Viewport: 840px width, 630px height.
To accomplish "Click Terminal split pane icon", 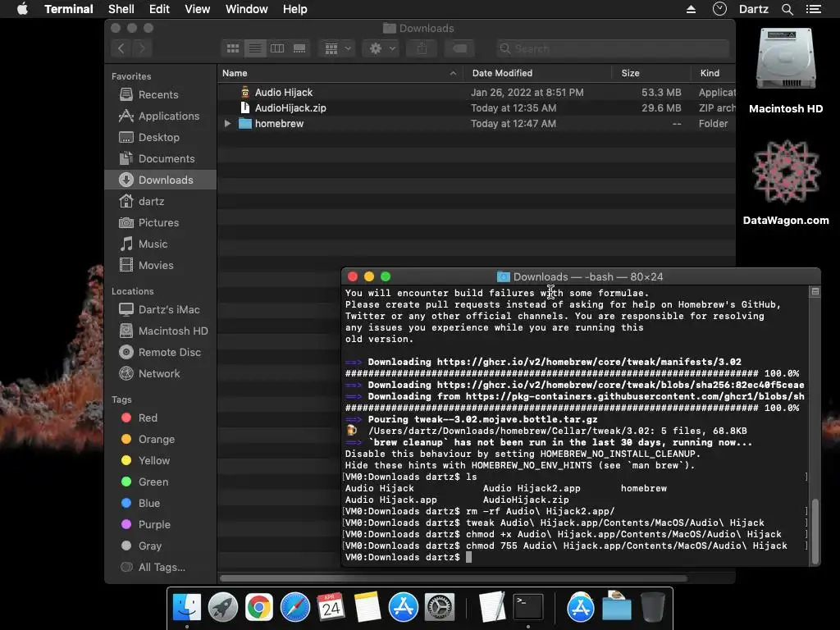I will click(815, 292).
